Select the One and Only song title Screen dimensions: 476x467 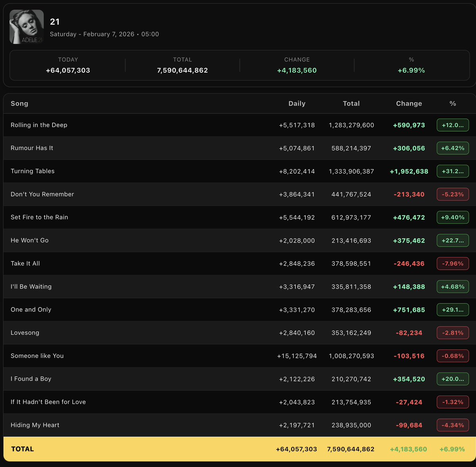coord(31,309)
